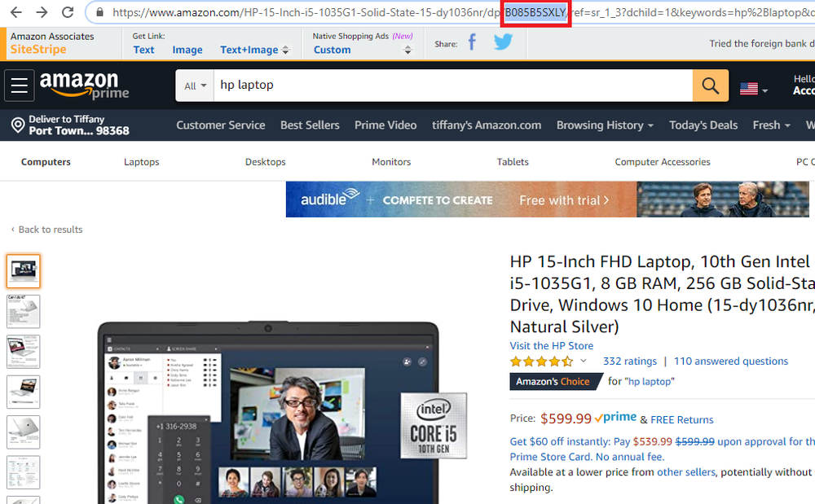Viewport: 815px width, 504px height.
Task: Open the Get $60 off instantly offer
Action: pos(662,449)
